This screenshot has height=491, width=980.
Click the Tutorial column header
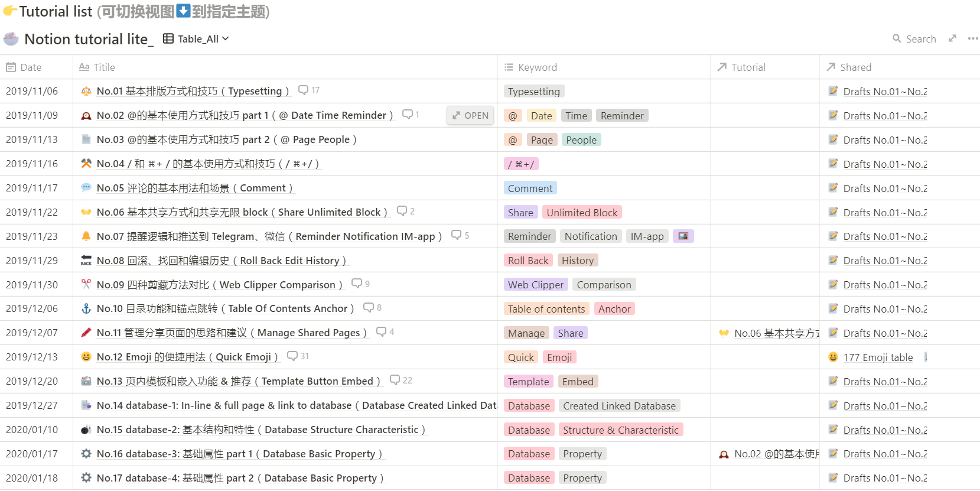tap(748, 67)
